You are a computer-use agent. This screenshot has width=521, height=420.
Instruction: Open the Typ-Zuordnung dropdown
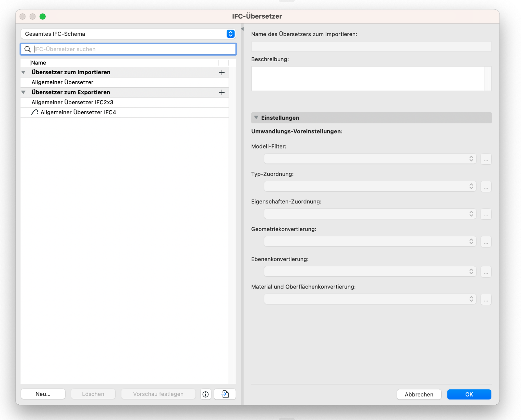pyautogui.click(x=370, y=186)
